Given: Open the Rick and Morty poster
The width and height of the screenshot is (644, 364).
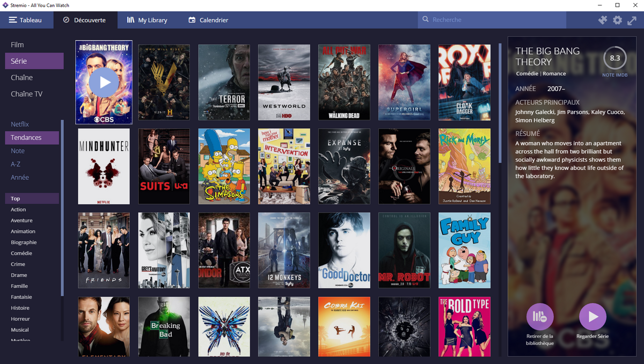Looking at the screenshot, I should 464,166.
